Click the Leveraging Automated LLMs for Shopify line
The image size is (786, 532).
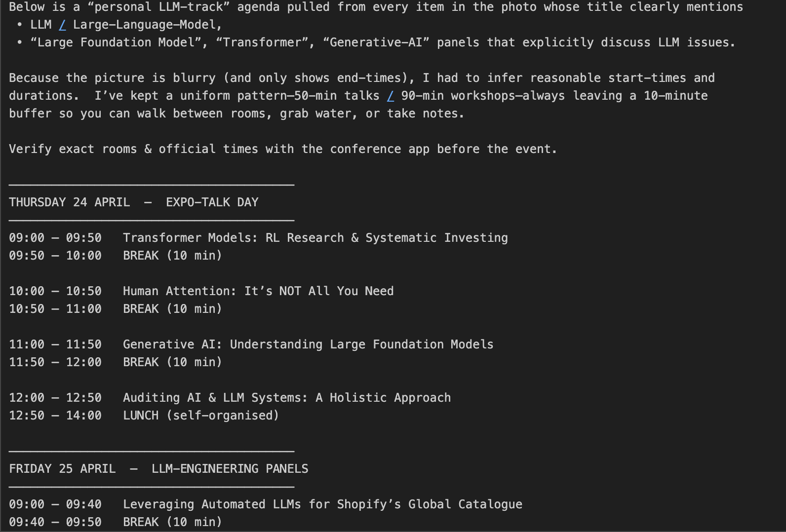(266, 504)
